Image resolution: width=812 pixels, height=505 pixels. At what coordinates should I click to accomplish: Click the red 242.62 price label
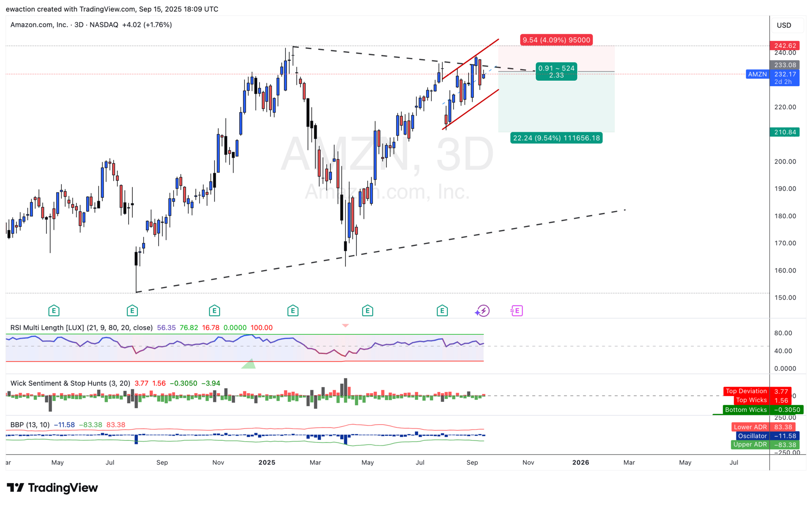click(785, 46)
